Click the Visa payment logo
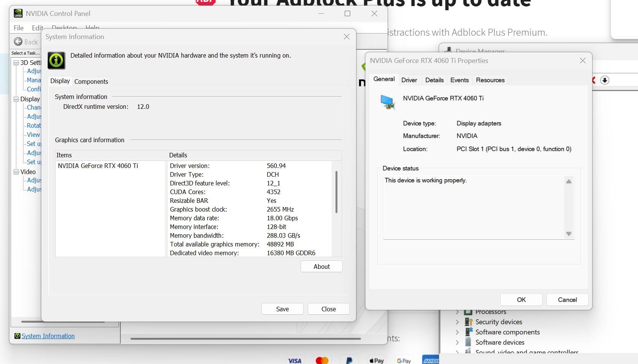This screenshot has width=638, height=364. pyautogui.click(x=295, y=361)
